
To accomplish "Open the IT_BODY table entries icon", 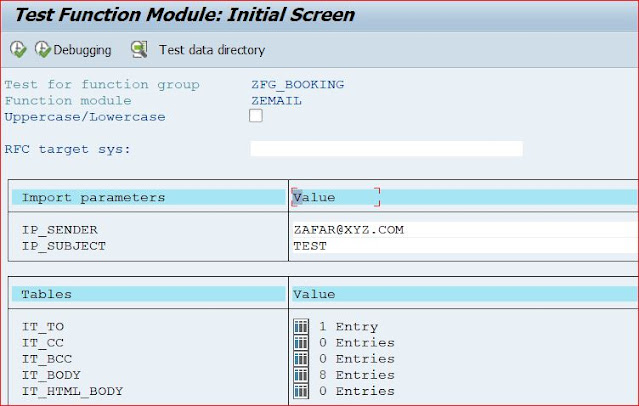I will [301, 375].
